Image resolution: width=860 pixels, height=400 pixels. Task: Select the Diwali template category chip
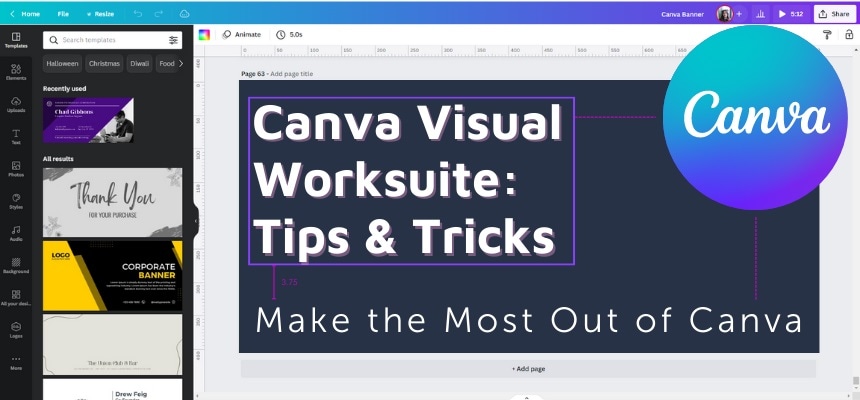(139, 64)
